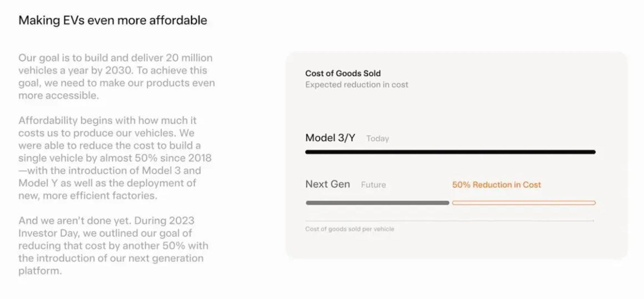Click the black Model 3/Y cost bar
The height and width of the screenshot is (299, 644).
tap(450, 152)
